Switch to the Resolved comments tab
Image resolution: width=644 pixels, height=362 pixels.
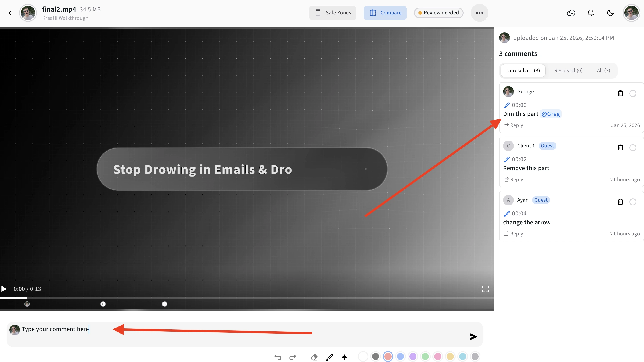click(568, 70)
